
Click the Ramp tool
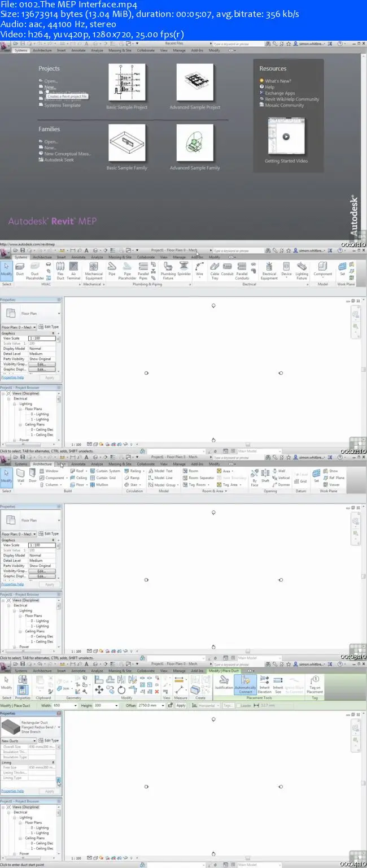pyautogui.click(x=132, y=478)
